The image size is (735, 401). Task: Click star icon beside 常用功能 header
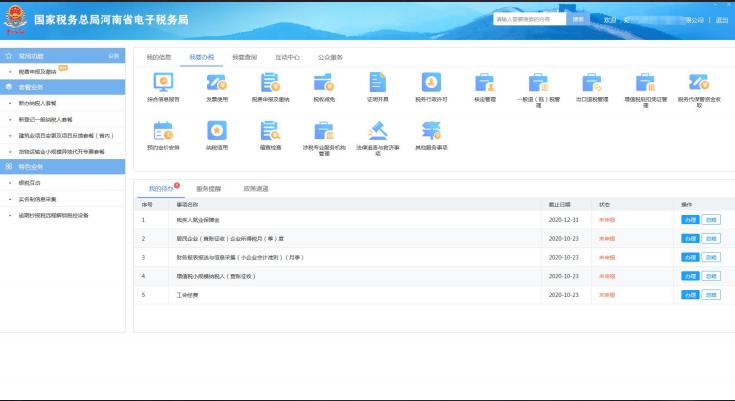9,56
